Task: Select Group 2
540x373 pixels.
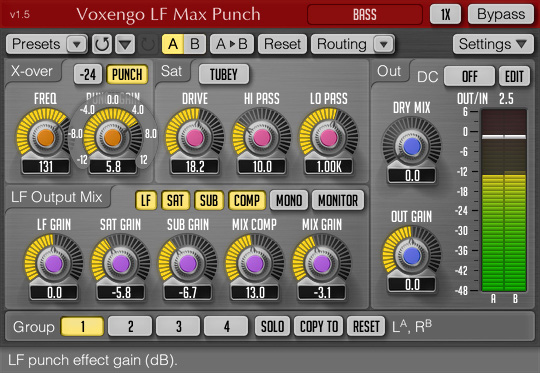Action: (130, 326)
